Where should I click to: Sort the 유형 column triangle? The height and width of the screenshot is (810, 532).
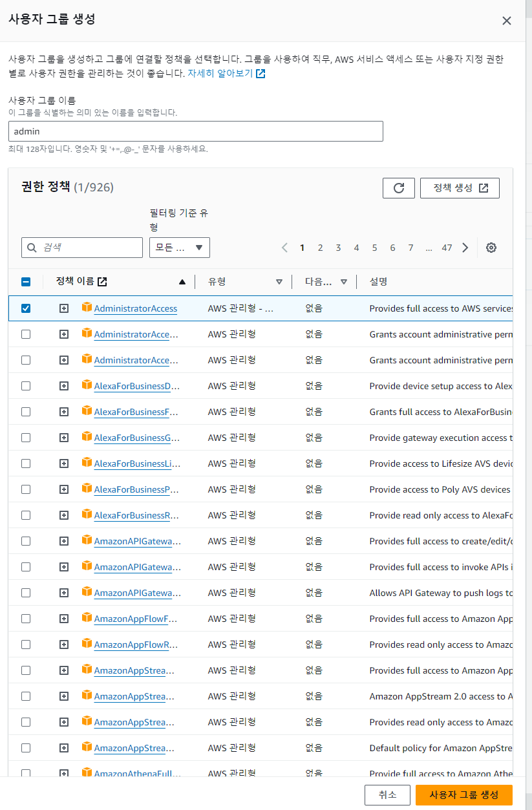click(279, 282)
